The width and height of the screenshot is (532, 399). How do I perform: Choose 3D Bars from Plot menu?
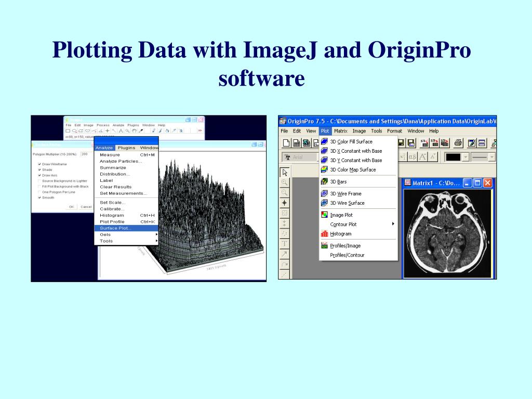(x=358, y=181)
